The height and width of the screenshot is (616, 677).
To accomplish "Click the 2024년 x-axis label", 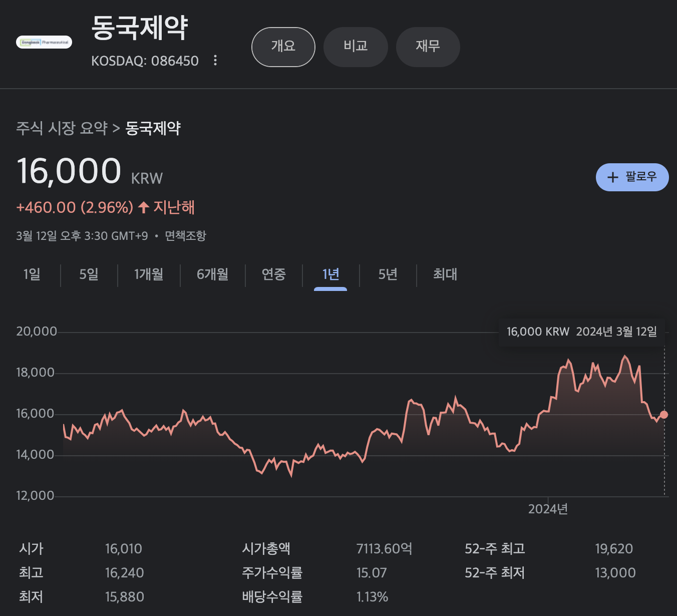I will point(548,509).
